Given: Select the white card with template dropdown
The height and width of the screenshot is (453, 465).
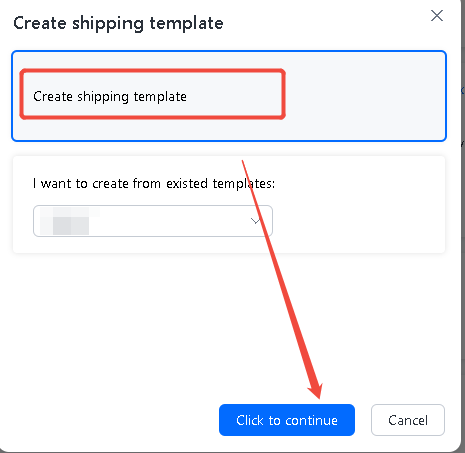Looking at the screenshot, I should [x=229, y=204].
